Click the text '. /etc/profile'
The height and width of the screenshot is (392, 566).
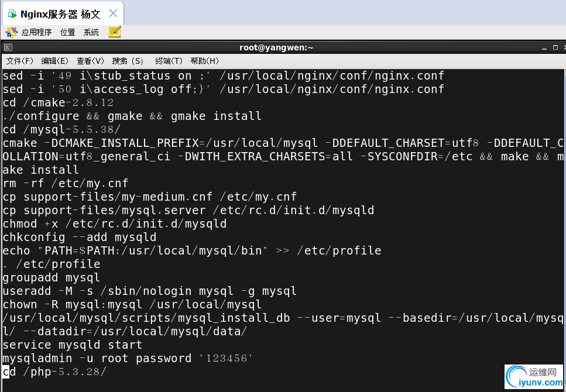(52, 264)
